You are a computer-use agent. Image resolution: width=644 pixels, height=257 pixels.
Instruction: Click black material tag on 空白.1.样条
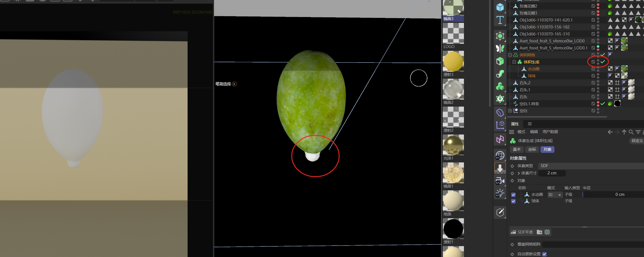[617, 104]
